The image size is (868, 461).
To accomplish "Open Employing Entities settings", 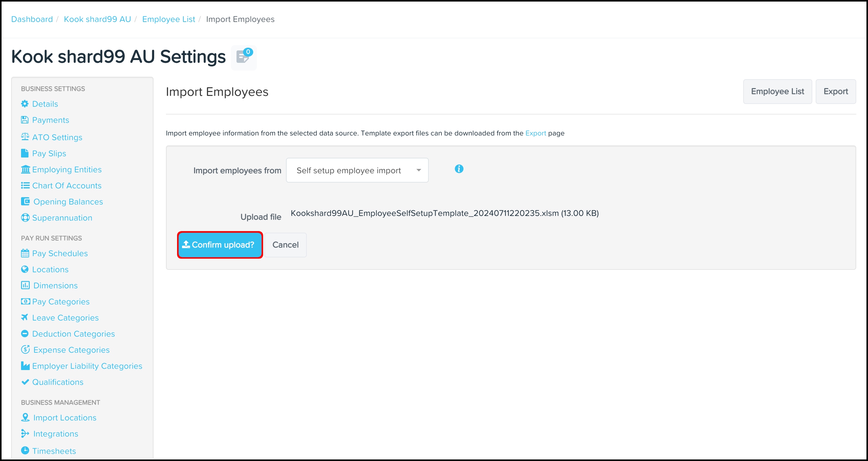I will coord(67,169).
